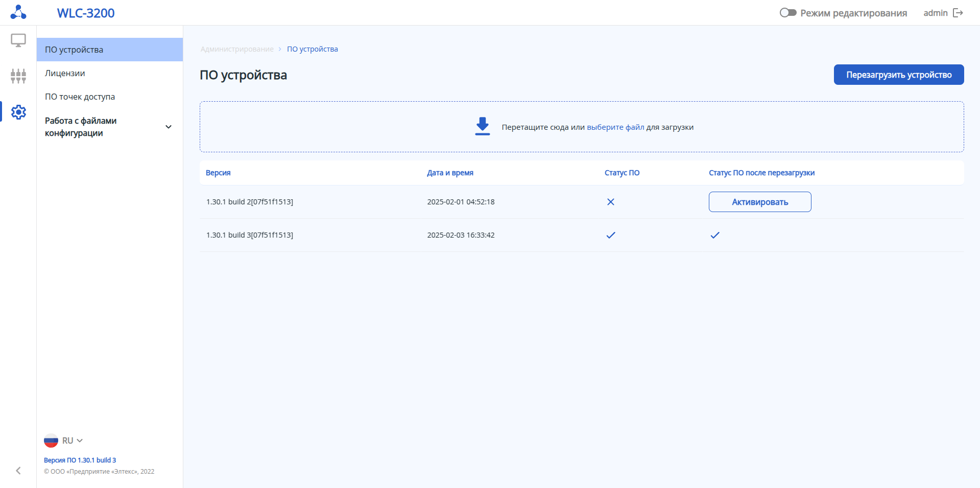Open the configuration sliders icon in sidebar
Screen dimensions: 980x488
(x=18, y=76)
